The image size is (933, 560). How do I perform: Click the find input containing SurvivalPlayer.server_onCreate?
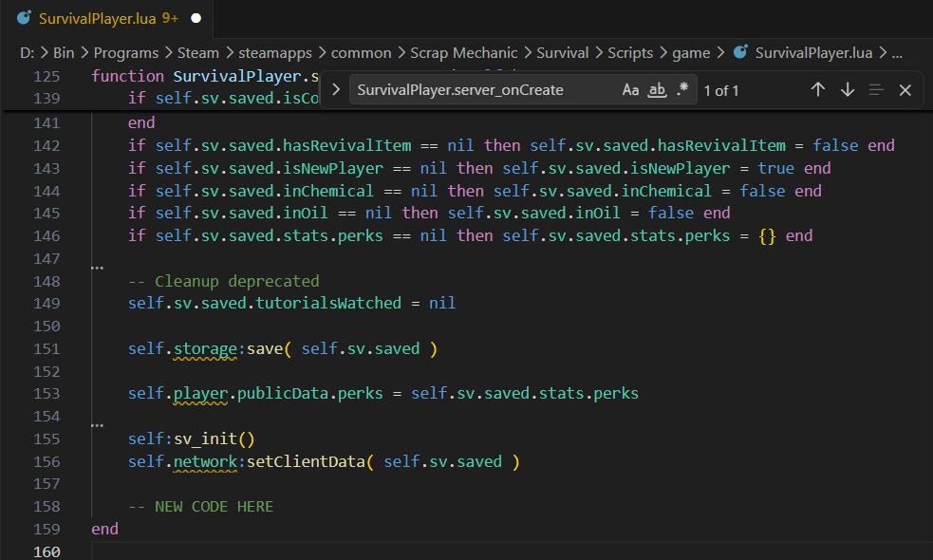pos(485,90)
